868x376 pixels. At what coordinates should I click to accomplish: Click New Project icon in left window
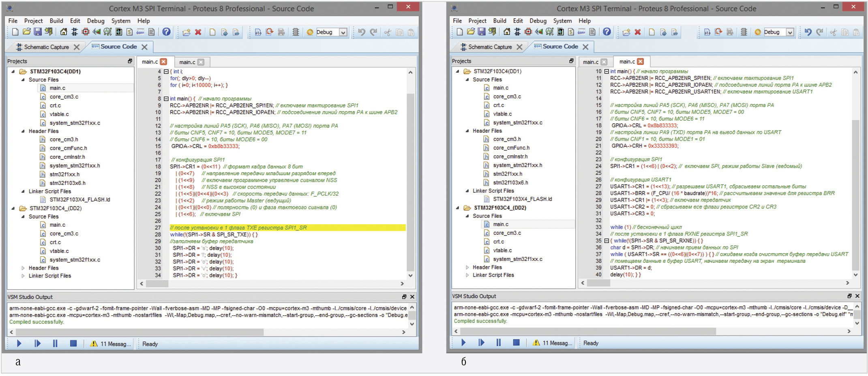tap(15, 32)
